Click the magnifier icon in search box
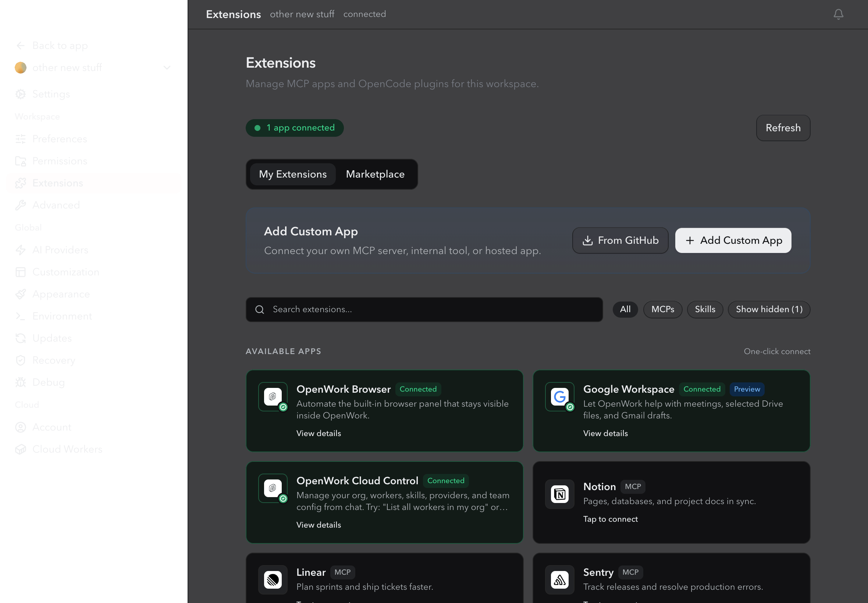This screenshot has height=603, width=868. click(x=260, y=310)
